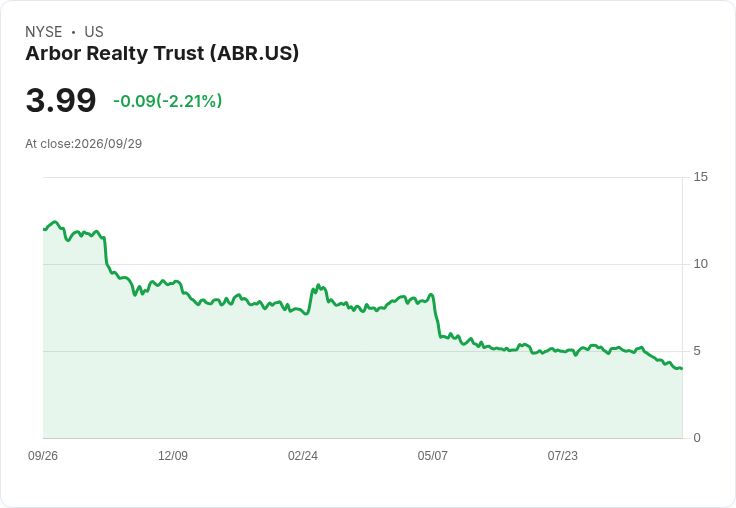Click the -0.09(-2.21%) change value

click(168, 101)
